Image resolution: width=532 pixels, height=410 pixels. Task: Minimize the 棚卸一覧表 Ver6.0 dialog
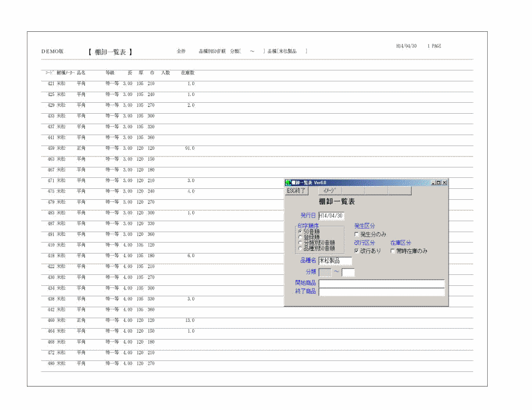(434, 183)
